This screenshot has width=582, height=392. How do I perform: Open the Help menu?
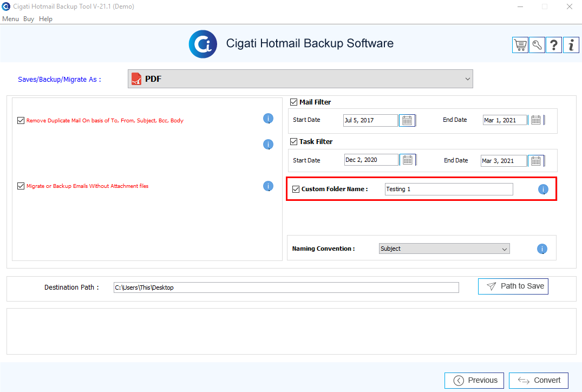tap(45, 19)
